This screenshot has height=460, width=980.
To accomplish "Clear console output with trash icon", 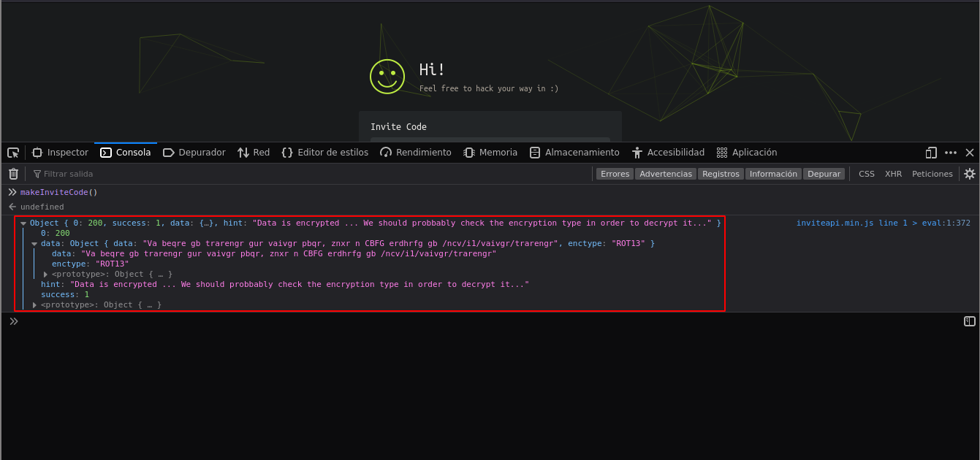I will tap(13, 174).
